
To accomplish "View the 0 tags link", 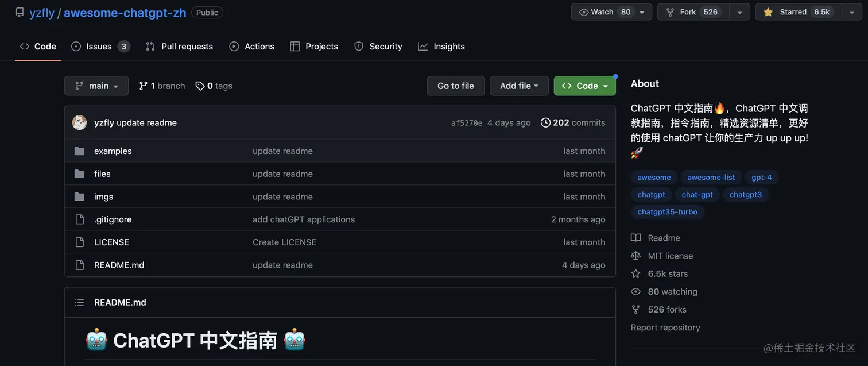I will coord(214,86).
